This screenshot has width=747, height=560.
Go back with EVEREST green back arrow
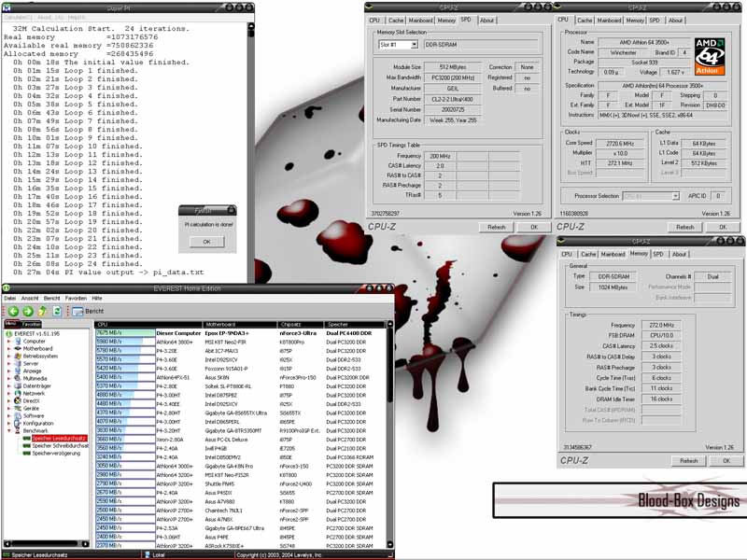click(x=13, y=311)
